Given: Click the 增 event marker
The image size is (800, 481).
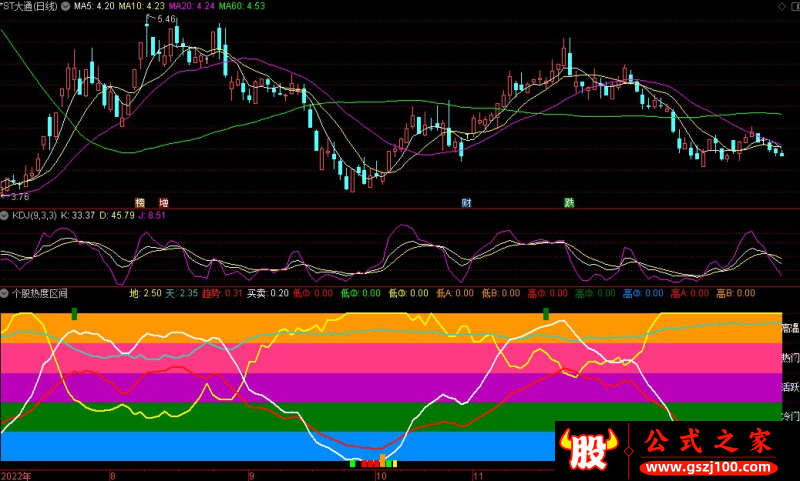Looking at the screenshot, I should point(163,202).
